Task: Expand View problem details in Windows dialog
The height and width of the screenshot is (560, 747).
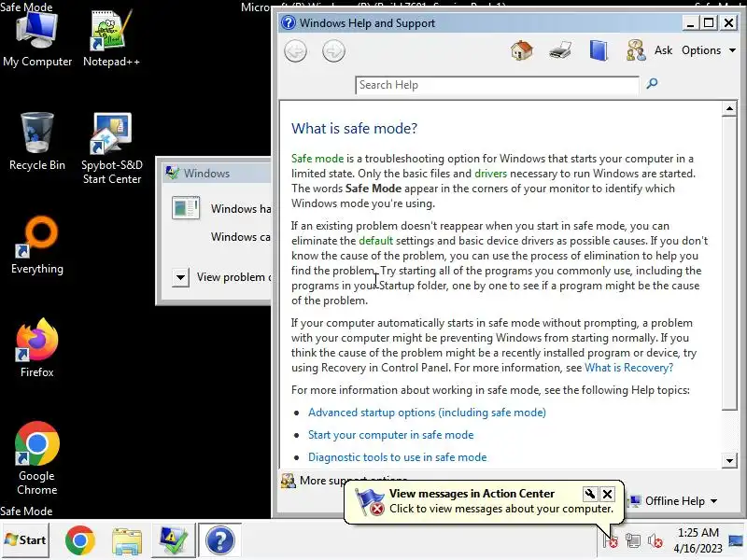Action: point(180,277)
